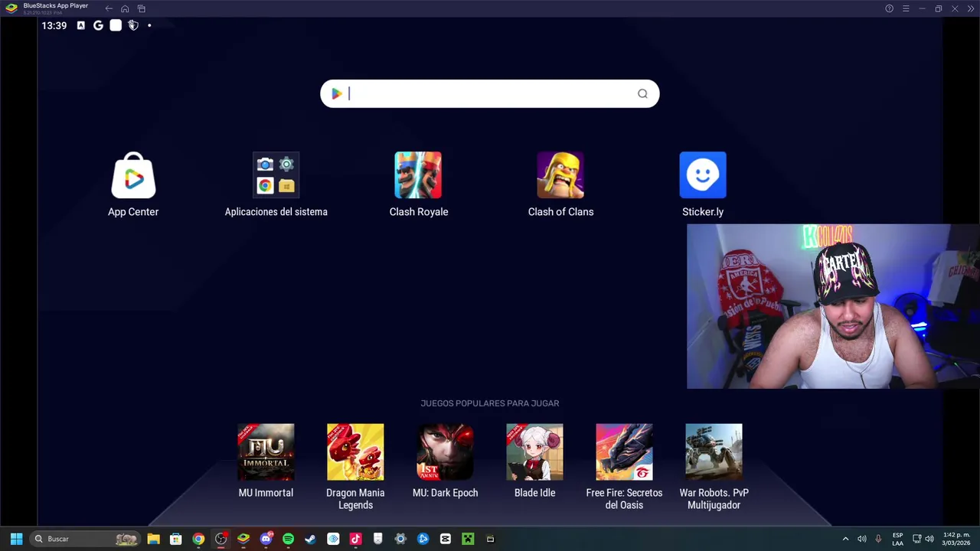The height and width of the screenshot is (551, 980).
Task: Switch the ESP LAA keyboard language
Action: (897, 539)
